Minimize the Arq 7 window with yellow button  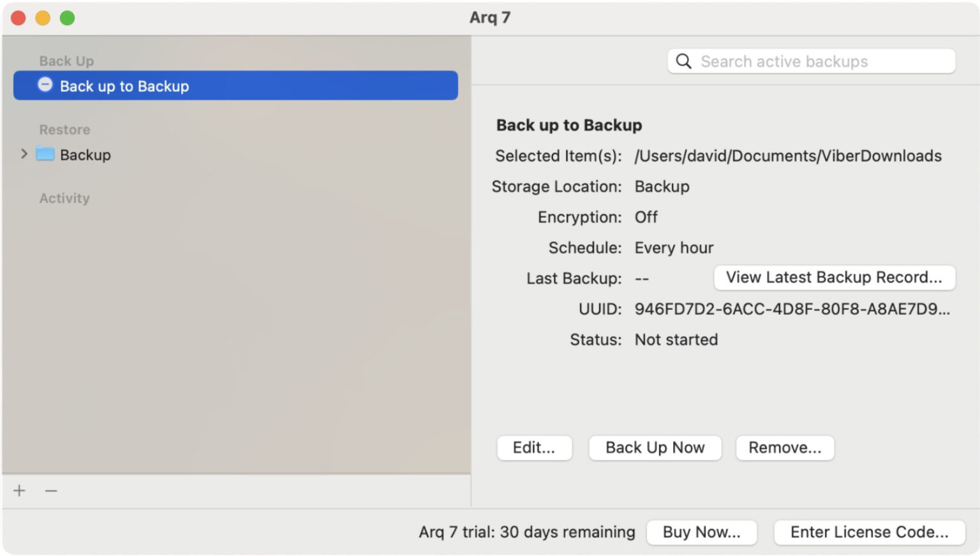(43, 18)
